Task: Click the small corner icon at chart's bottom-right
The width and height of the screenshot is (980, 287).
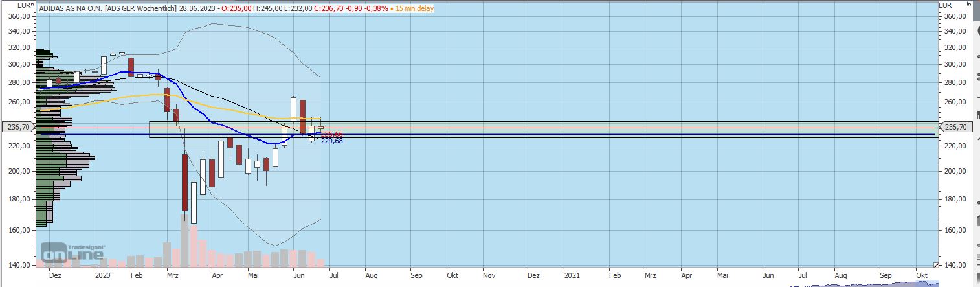Action: 936,264
